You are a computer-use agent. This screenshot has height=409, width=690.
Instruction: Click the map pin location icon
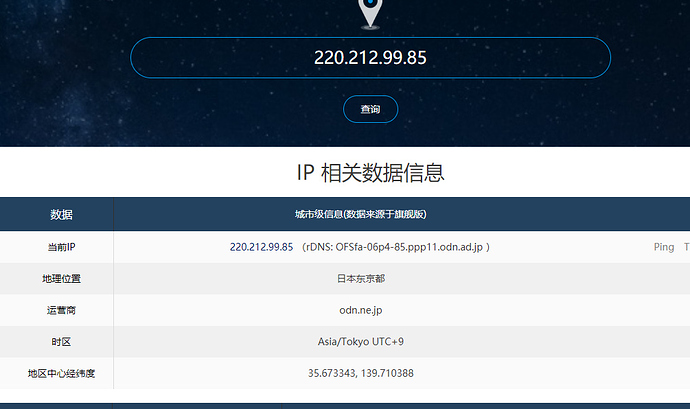click(x=370, y=12)
